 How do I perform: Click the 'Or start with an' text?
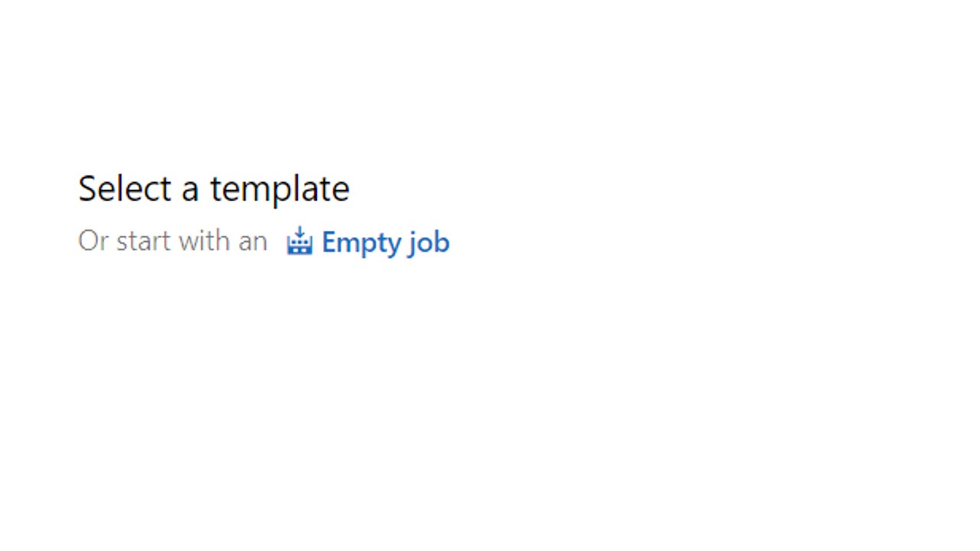click(172, 241)
